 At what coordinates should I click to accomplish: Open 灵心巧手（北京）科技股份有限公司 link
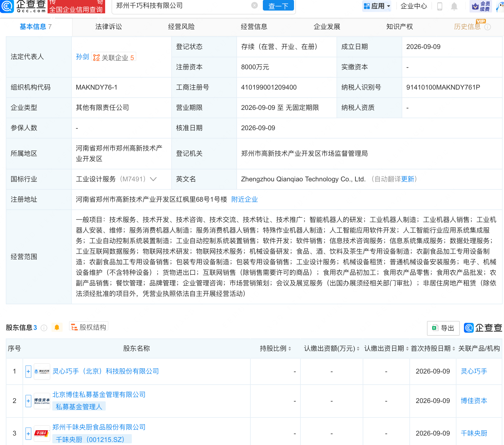pyautogui.click(x=106, y=371)
